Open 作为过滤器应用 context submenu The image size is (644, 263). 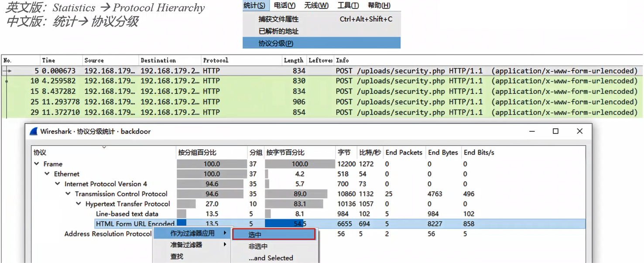coord(192,233)
